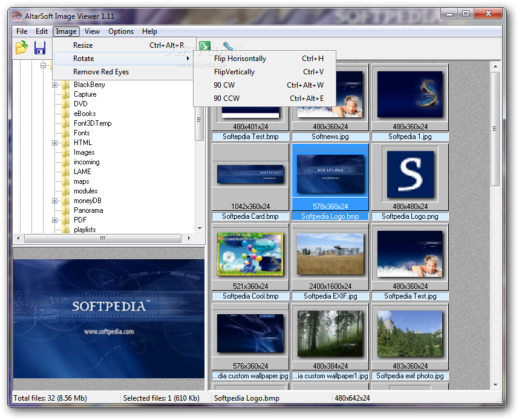Click the modules folder icon
This screenshot has height=420, width=519.
click(66, 191)
